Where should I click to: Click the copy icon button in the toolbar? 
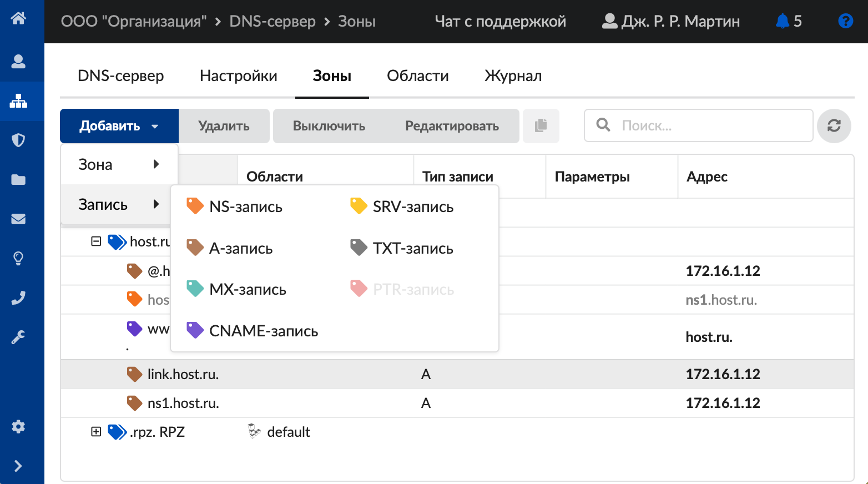click(541, 126)
